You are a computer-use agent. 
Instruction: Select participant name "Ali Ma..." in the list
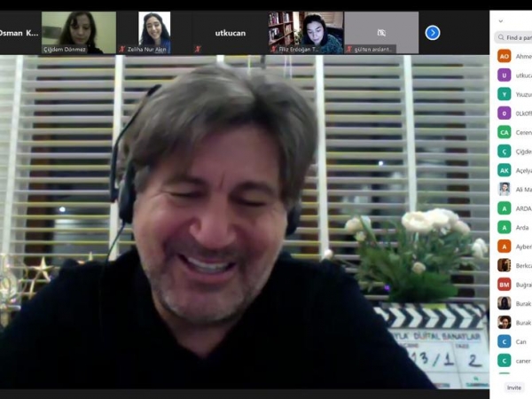(523, 190)
